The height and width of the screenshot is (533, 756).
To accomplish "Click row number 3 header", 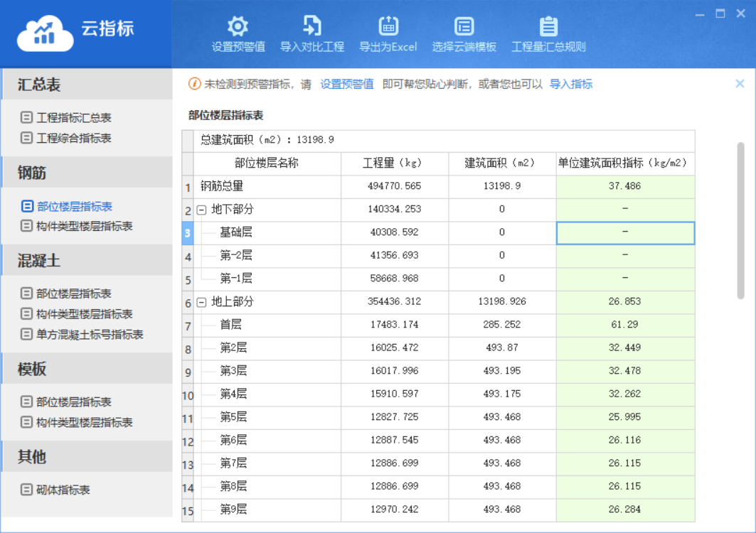I will [x=188, y=233].
